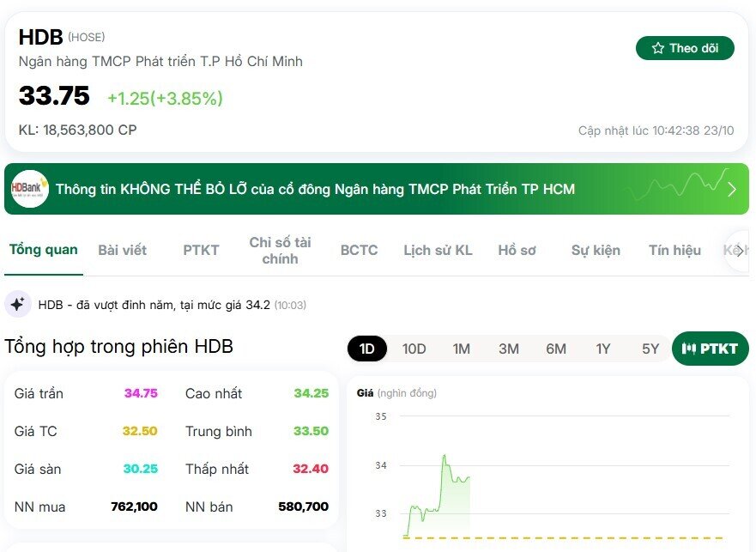
Task: Click Giá trần value 34.75
Action: coord(141,393)
